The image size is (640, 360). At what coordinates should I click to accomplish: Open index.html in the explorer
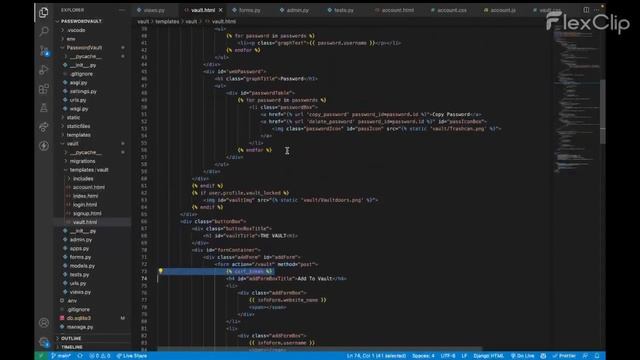pyautogui.click(x=85, y=196)
